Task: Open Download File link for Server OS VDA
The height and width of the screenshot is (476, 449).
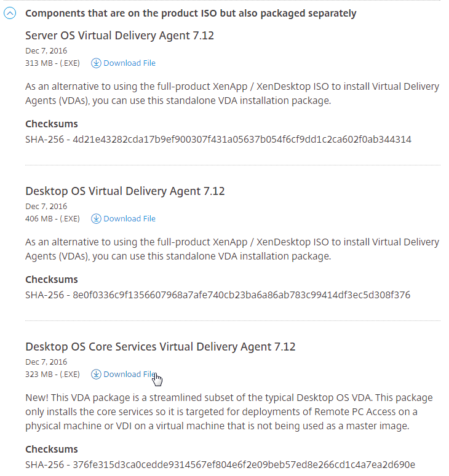Action: [x=129, y=63]
